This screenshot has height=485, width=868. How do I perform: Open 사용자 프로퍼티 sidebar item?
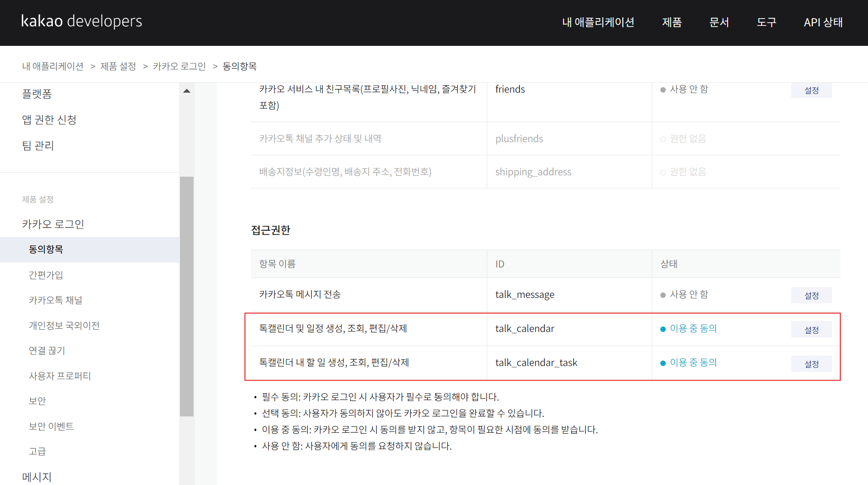tap(60, 376)
